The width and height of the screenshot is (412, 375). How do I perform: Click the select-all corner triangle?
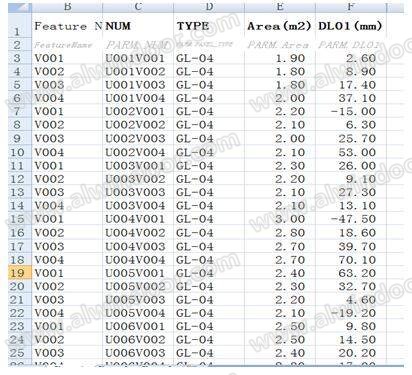20,8
